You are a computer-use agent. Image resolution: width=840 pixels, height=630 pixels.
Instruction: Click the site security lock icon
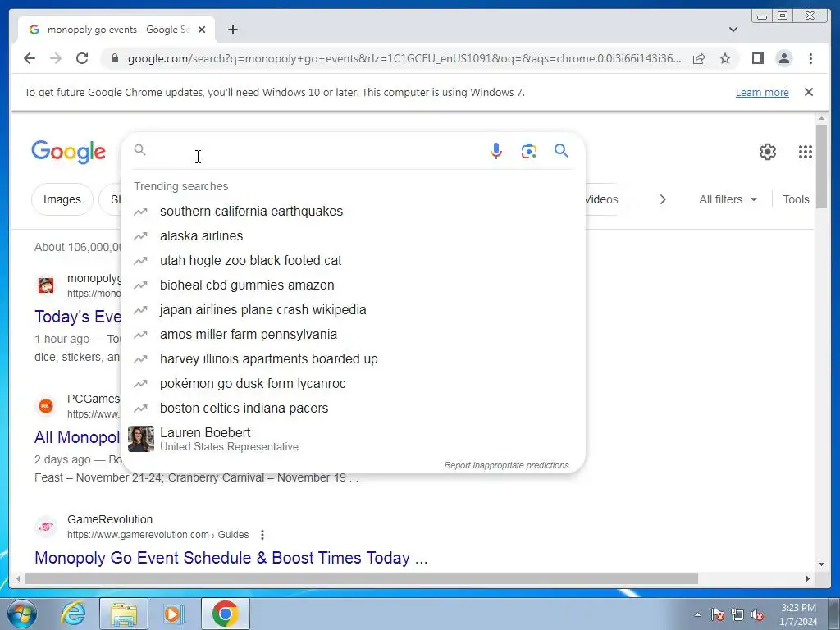[114, 58]
